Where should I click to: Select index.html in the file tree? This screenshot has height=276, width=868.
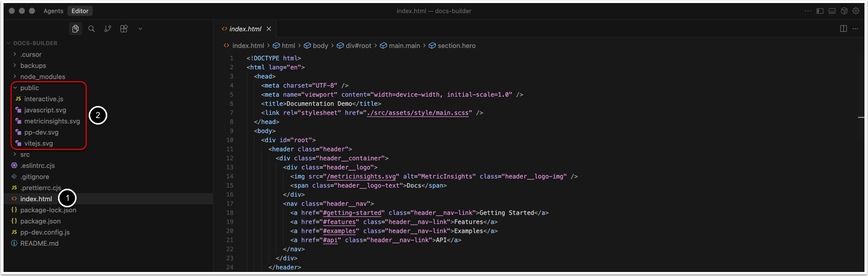click(x=36, y=199)
